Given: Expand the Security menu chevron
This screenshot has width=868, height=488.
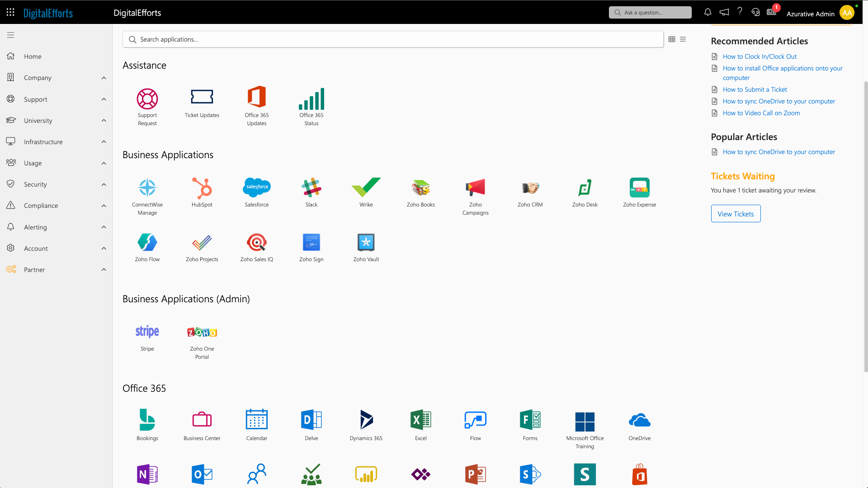Looking at the screenshot, I should (104, 184).
